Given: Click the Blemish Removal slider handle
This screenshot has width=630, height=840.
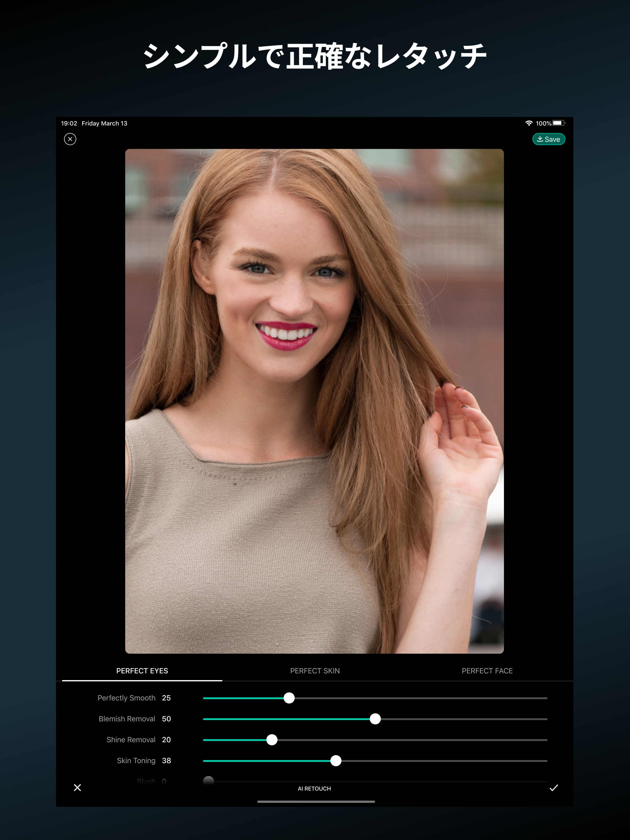Looking at the screenshot, I should [375, 719].
